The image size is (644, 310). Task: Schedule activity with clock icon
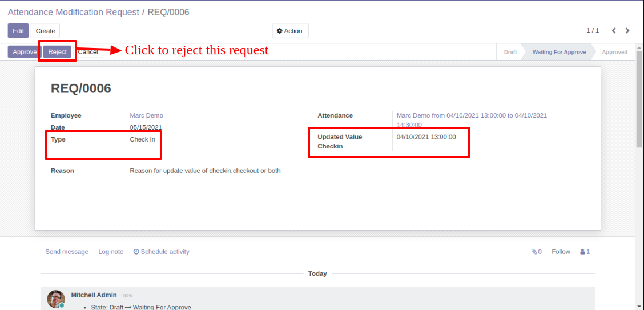pyautogui.click(x=161, y=252)
